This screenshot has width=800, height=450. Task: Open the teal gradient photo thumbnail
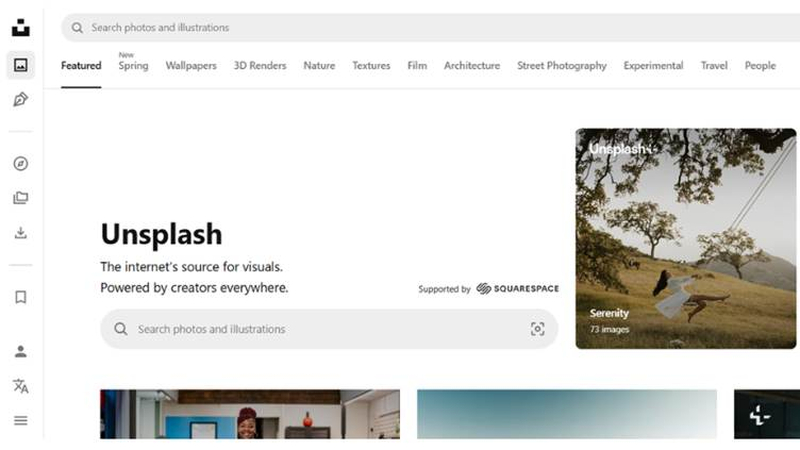tap(567, 414)
